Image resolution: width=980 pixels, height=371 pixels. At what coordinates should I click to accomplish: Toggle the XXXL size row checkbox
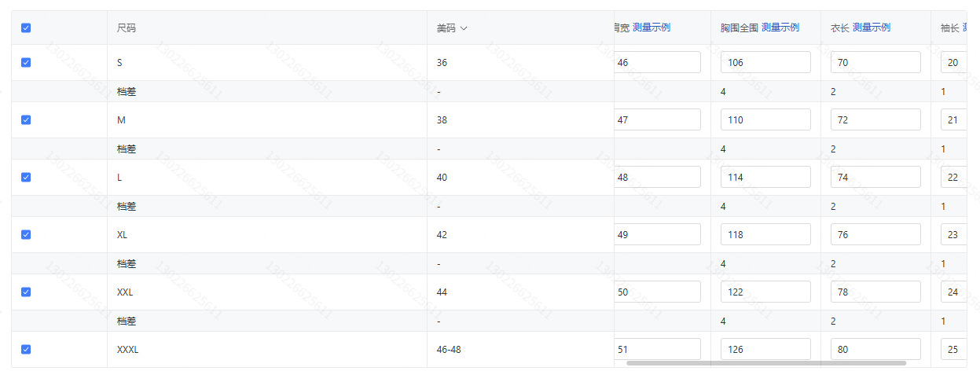tap(26, 350)
